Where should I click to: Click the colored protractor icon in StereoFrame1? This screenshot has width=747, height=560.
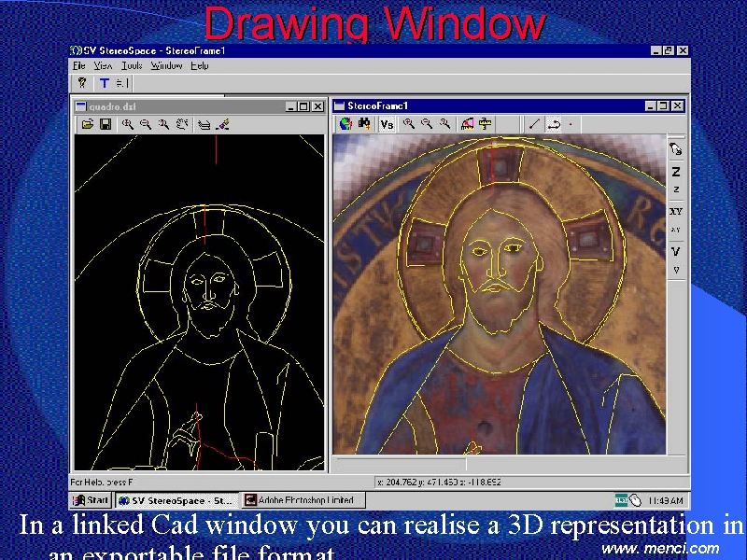(468, 124)
